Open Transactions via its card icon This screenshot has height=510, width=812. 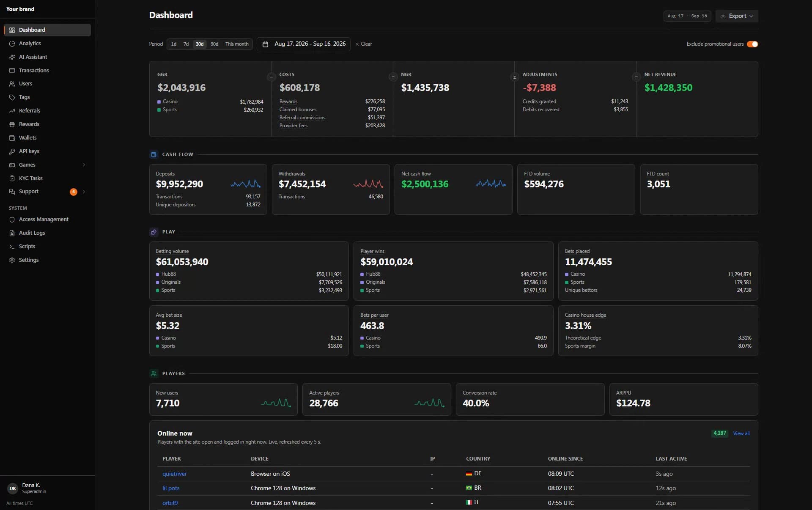[x=12, y=71]
